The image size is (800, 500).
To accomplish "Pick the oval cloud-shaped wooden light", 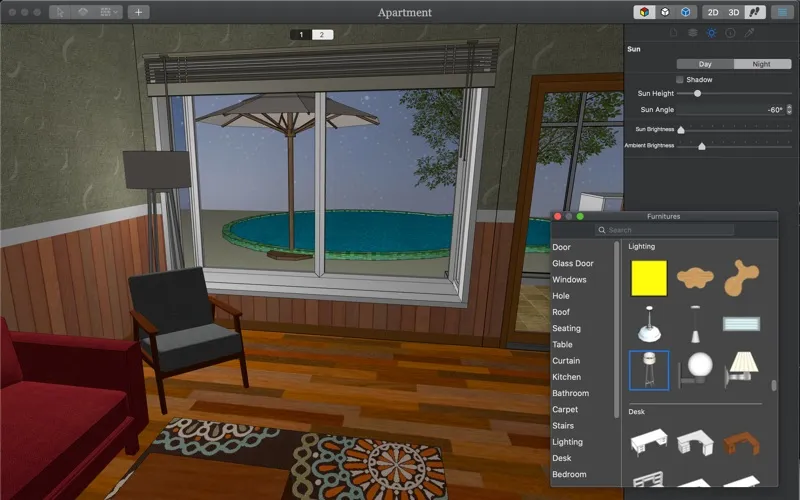I will coord(695,278).
